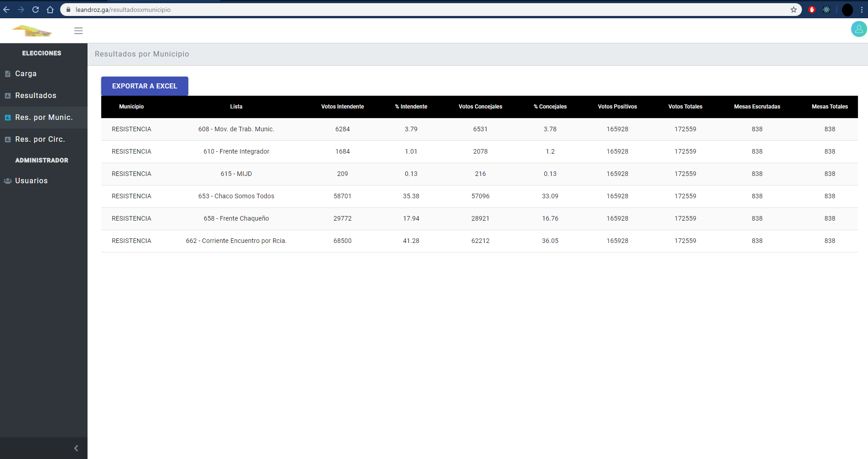
Task: Select row 662 - Corriente Encuentro por Rcia.
Action: (480, 241)
